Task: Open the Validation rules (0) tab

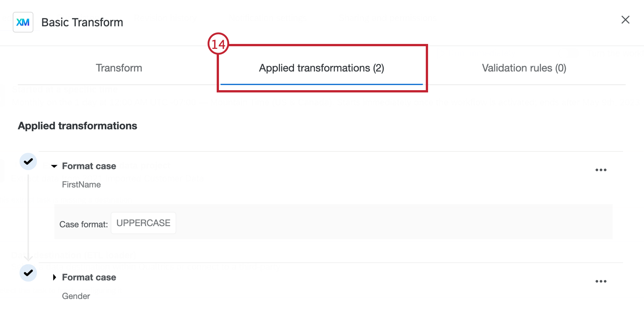Action: [524, 68]
